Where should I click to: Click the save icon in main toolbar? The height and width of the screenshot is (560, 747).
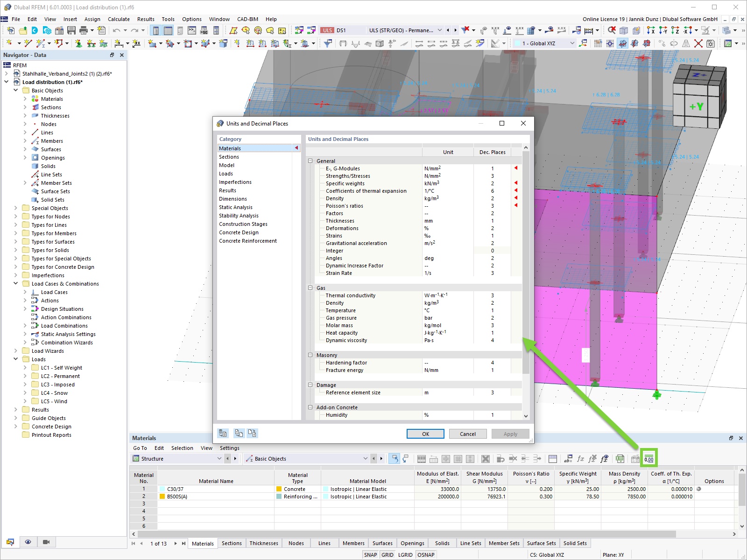71,30
